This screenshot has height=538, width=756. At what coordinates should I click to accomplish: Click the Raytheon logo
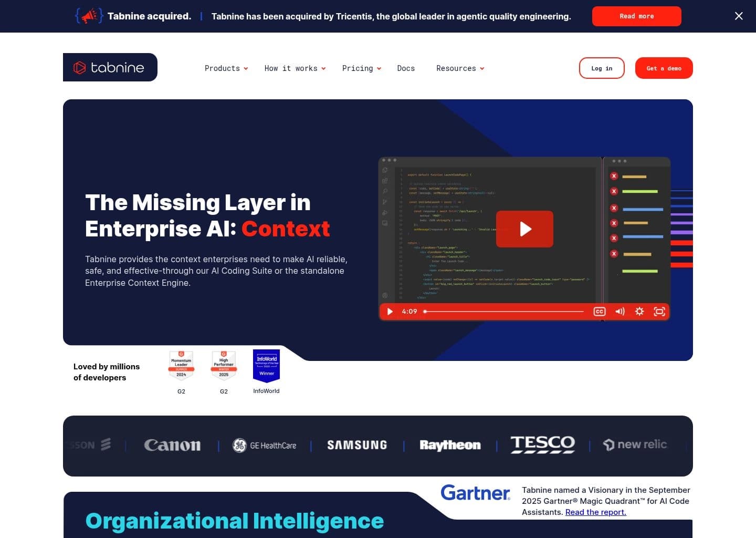click(x=450, y=446)
